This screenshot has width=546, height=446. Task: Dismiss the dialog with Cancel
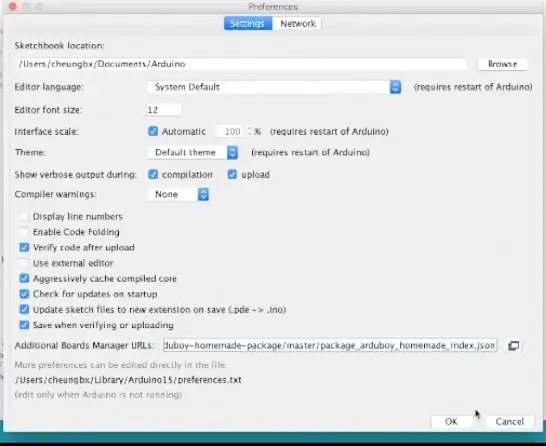coord(509,422)
